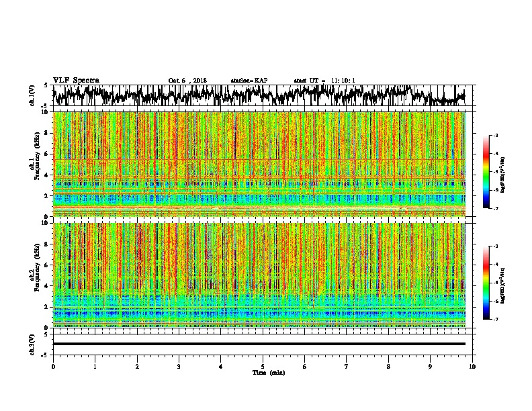Viewport: 532px width, 411px height.
Task: Click the "Time (min)" axis label
Action: point(269,373)
